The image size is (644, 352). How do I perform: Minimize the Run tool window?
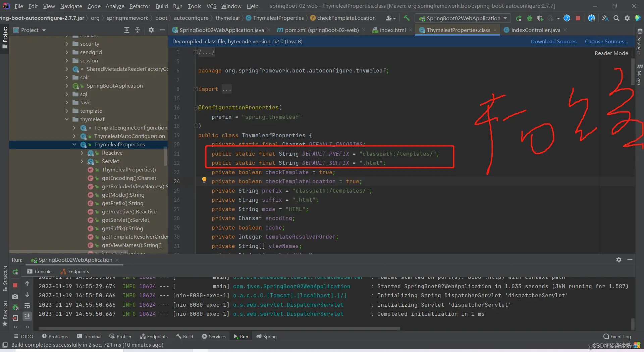(630, 260)
